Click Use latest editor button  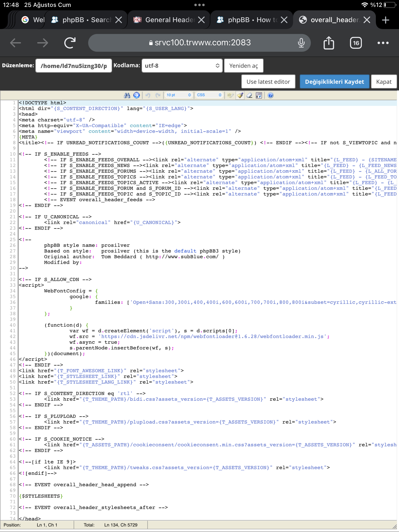click(x=268, y=82)
